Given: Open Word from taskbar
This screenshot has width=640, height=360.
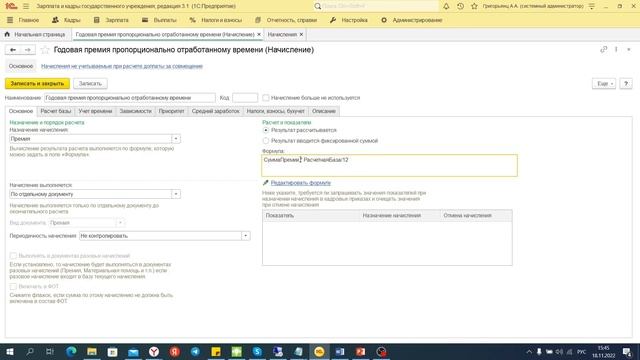Looking at the screenshot, I should (340, 351).
